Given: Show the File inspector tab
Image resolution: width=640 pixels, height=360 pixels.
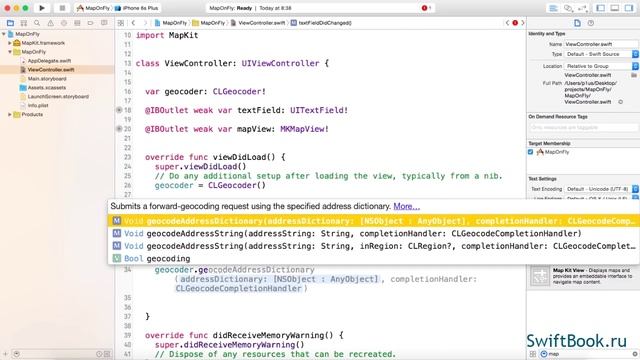Looking at the screenshot, I should (577, 23).
